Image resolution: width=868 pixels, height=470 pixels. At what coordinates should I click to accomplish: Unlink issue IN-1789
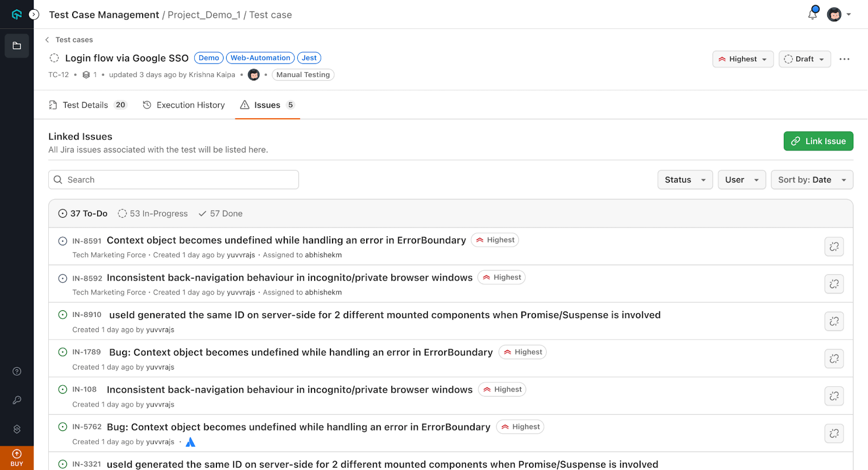pos(834,359)
